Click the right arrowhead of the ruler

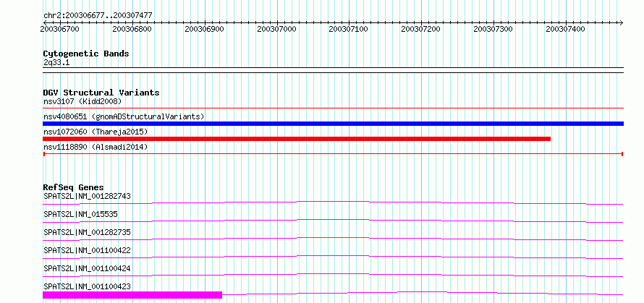tap(621, 22)
